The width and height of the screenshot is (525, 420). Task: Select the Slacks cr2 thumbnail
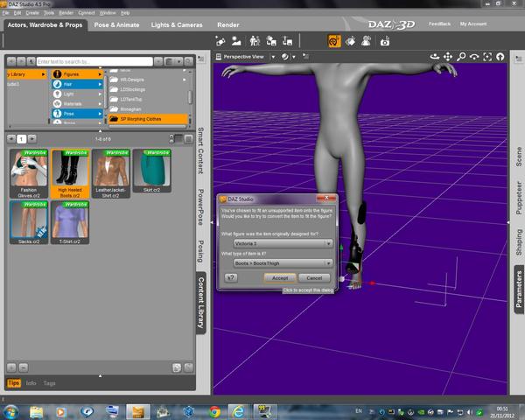pyautogui.click(x=29, y=223)
